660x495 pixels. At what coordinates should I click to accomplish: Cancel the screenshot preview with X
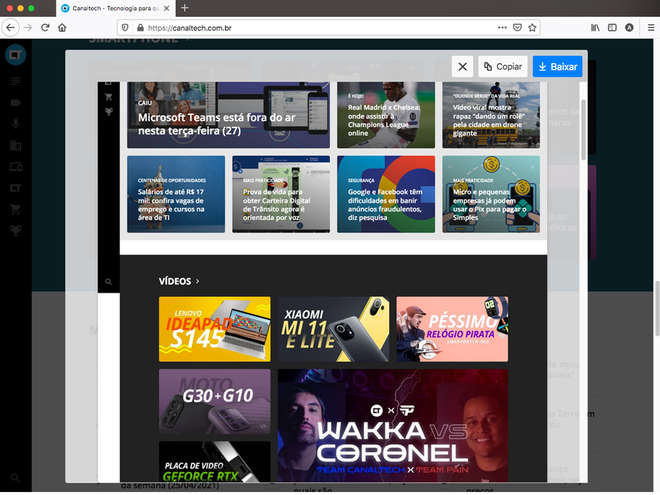click(462, 67)
